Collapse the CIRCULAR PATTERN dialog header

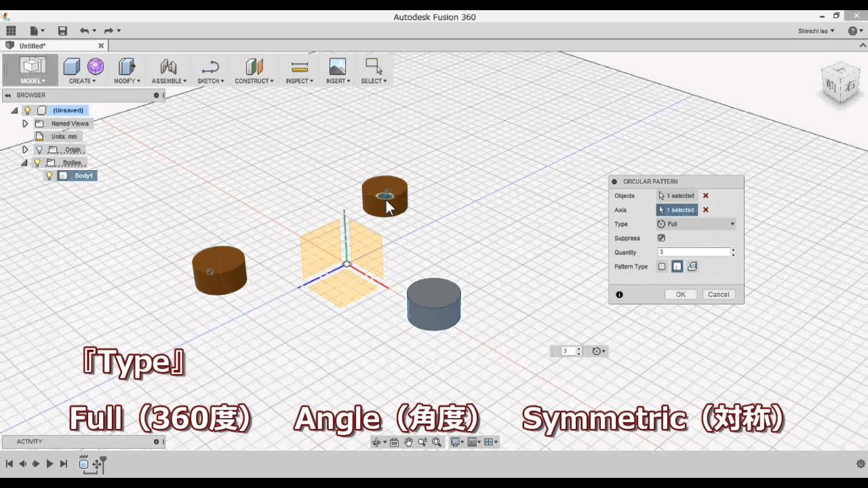[x=614, y=182]
